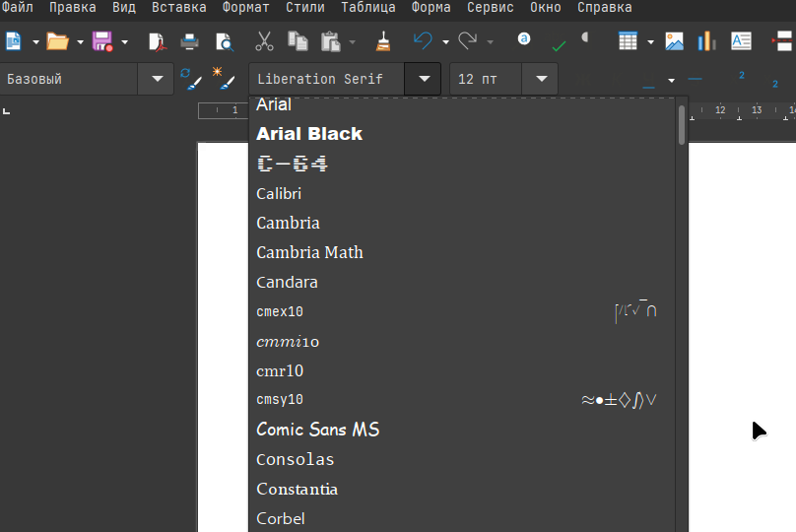Open the Формат menu

[245, 8]
